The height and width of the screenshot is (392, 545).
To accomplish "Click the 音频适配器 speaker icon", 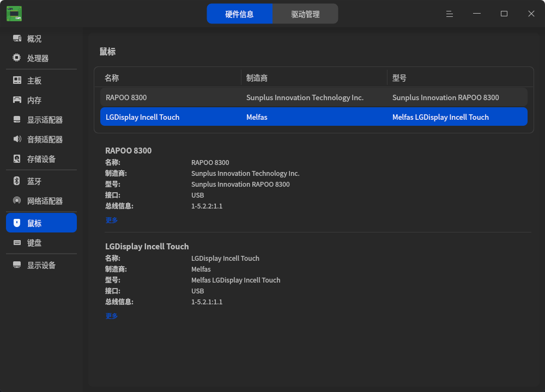I will (x=17, y=139).
